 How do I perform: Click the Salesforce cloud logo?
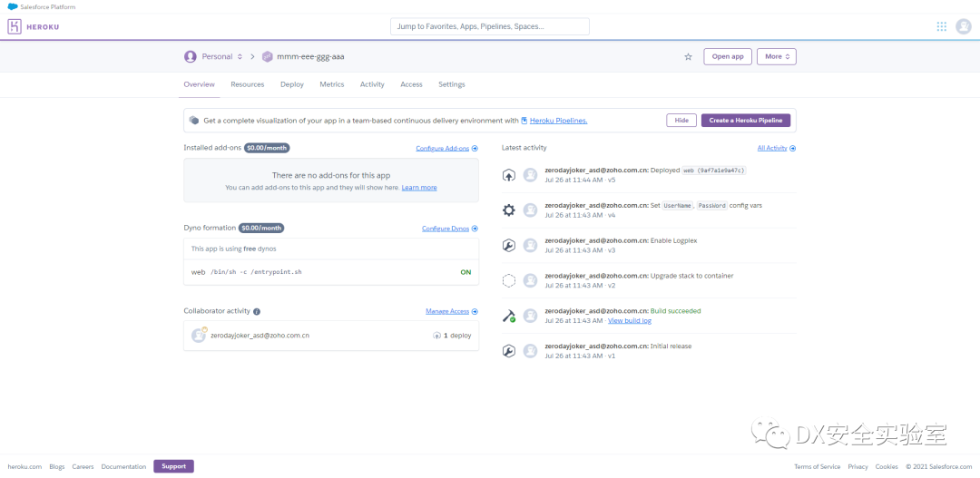click(13, 7)
